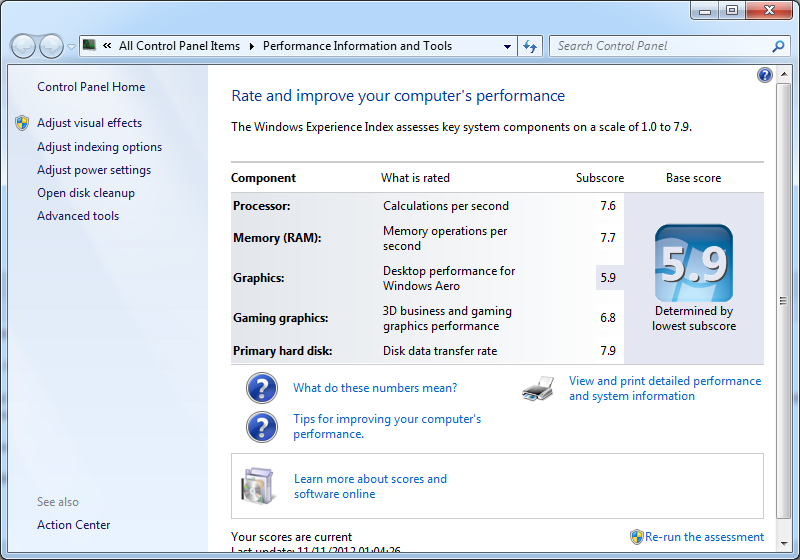Image resolution: width=800 pixels, height=560 pixels.
Task: Click the search magnifier icon
Action: pyautogui.click(x=778, y=46)
